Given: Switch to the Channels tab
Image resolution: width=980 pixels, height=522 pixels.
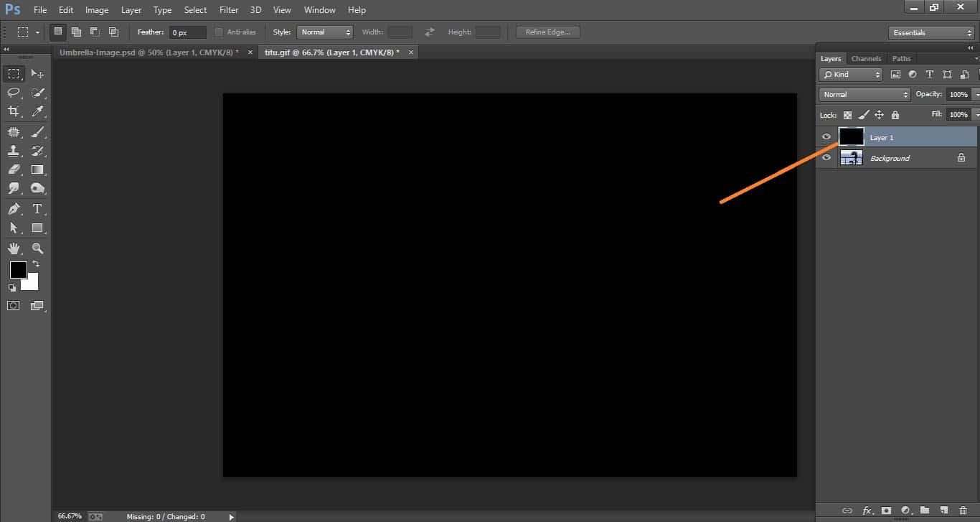Looking at the screenshot, I should 866,58.
